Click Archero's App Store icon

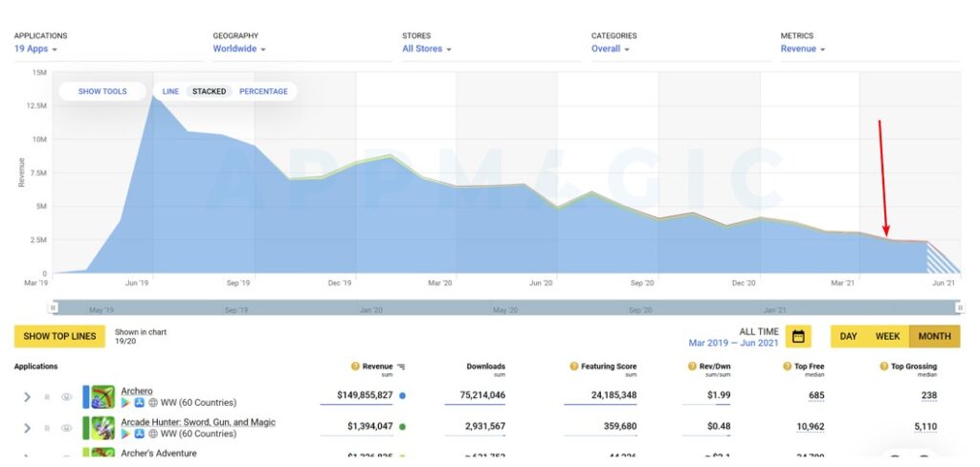(x=139, y=403)
